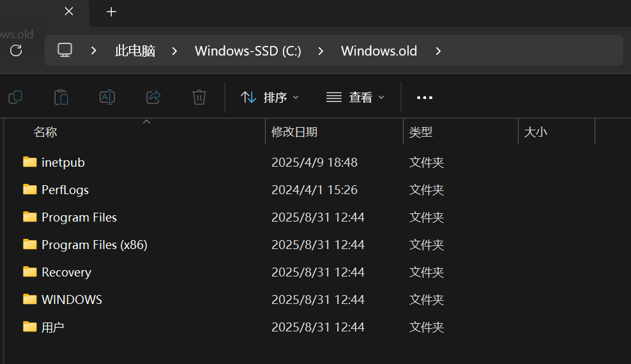Close the current tab with the X

coord(69,11)
